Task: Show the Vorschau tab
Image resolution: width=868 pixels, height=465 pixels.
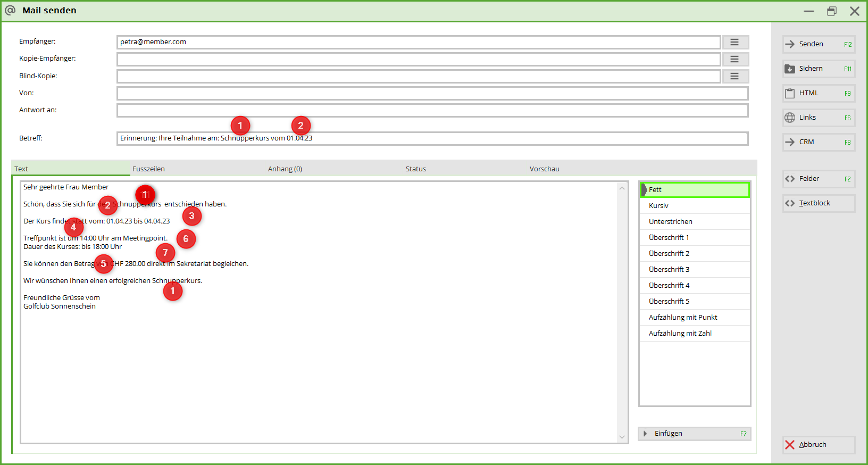Action: 544,169
